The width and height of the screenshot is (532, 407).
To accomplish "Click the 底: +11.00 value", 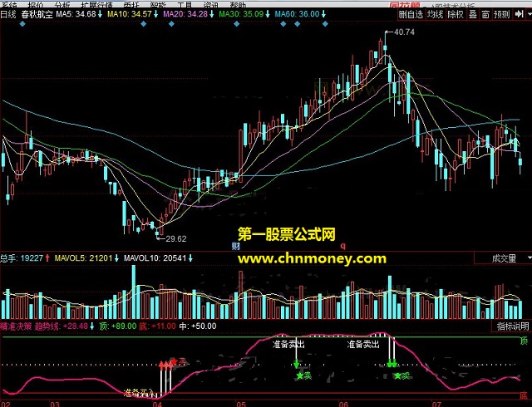I will (157, 326).
